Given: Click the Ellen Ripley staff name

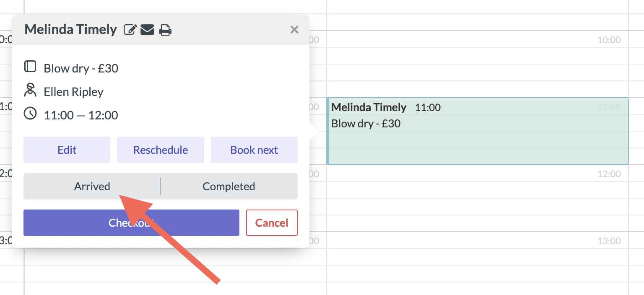Looking at the screenshot, I should click(x=73, y=92).
